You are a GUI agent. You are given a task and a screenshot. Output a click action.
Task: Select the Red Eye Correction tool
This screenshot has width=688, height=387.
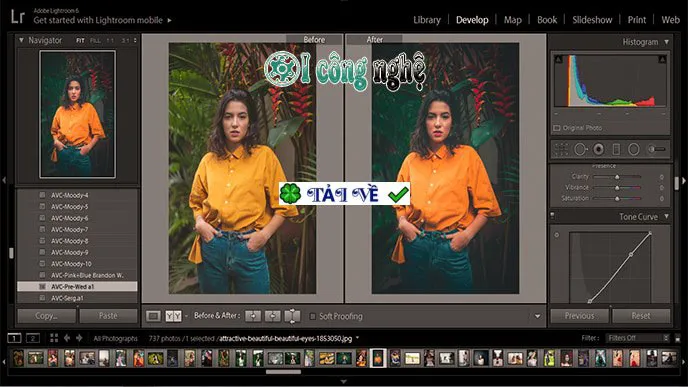(x=598, y=149)
